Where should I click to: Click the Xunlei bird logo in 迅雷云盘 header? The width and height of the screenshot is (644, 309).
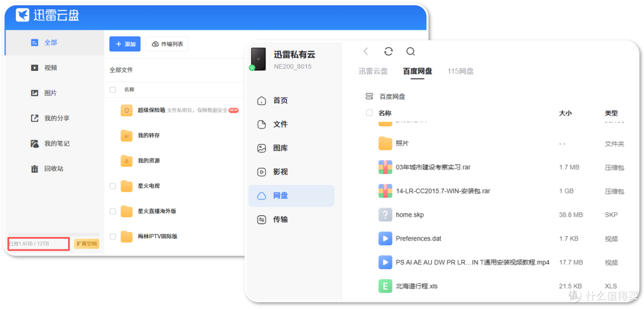click(23, 15)
